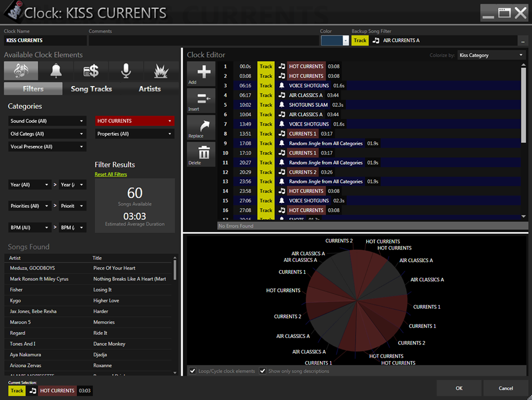Toggle Show only song descriptions checkbox
The image size is (532, 400).
tap(263, 371)
